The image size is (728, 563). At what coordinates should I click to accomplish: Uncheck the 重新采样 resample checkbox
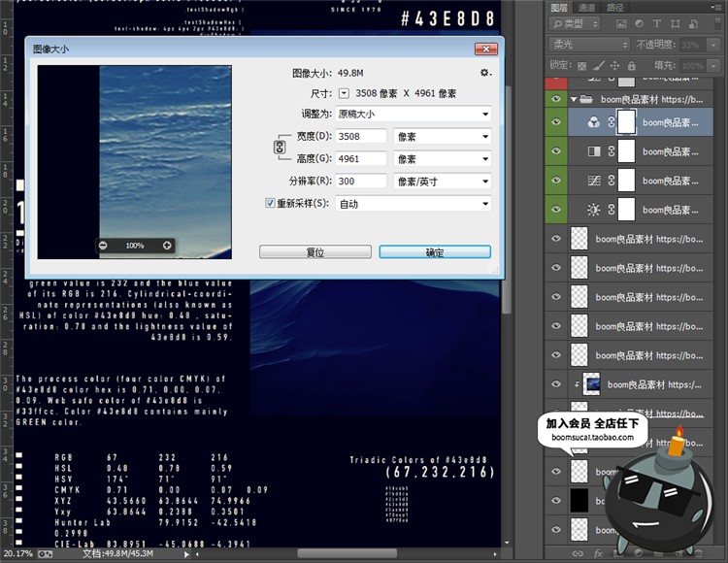tap(270, 203)
